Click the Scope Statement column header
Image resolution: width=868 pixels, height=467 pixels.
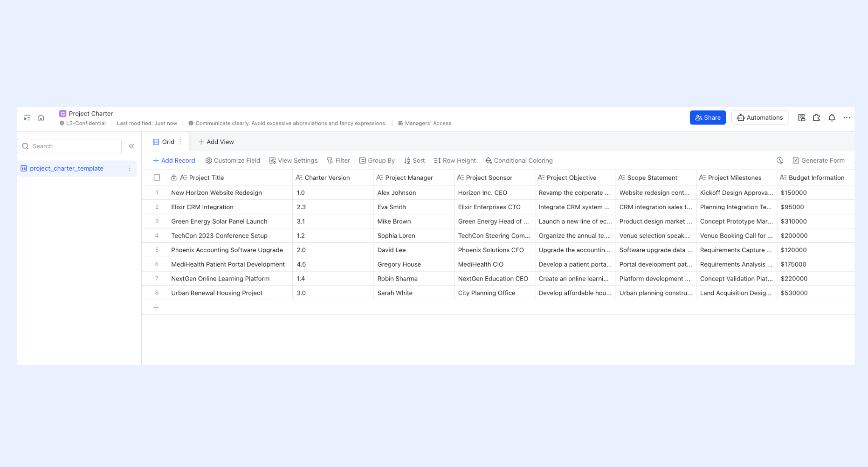coord(656,178)
